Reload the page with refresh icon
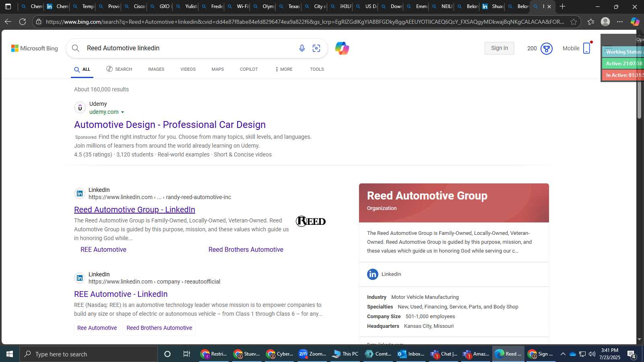Image resolution: width=644 pixels, height=362 pixels. point(23,22)
